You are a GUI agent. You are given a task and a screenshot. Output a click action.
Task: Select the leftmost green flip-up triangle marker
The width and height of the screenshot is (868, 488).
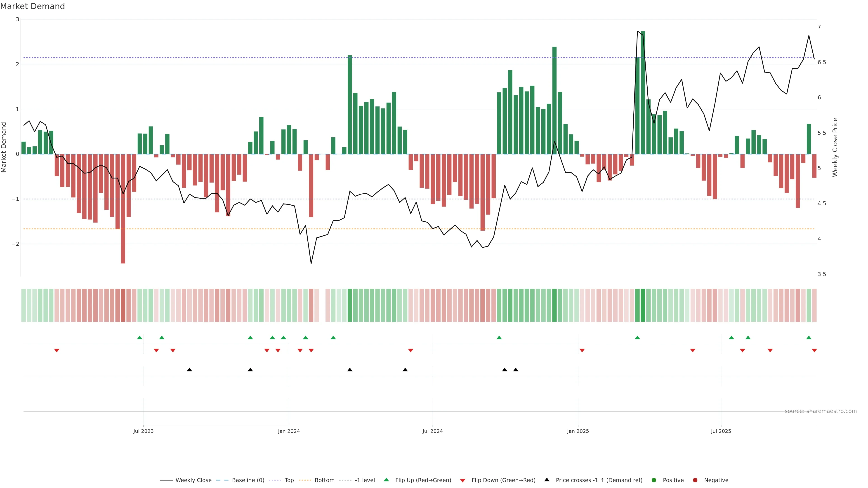click(x=140, y=338)
